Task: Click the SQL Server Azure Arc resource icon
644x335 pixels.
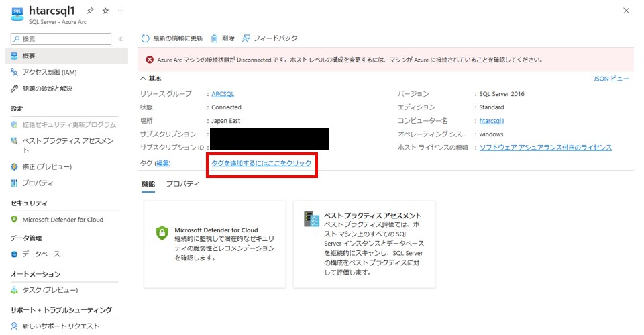Action: (x=17, y=14)
